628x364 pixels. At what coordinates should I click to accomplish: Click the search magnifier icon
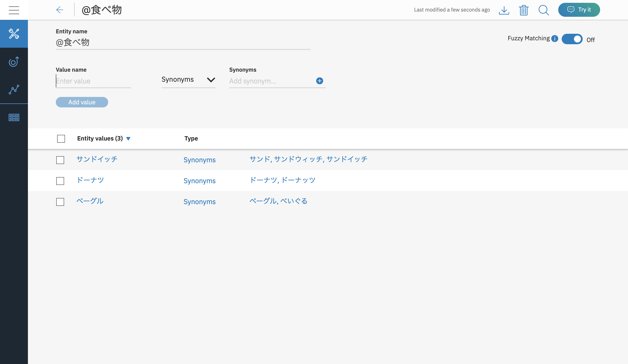tap(544, 10)
